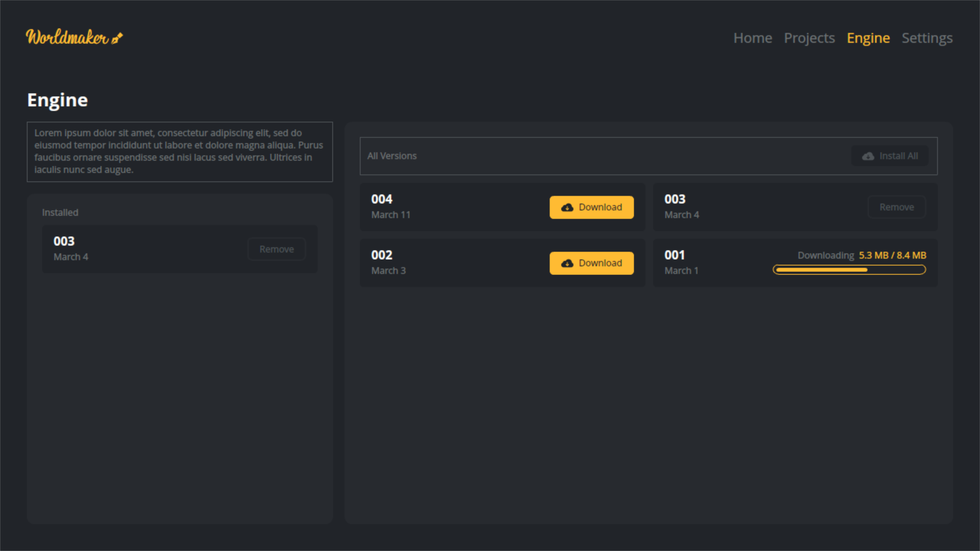Image resolution: width=980 pixels, height=551 pixels.
Task: Download engine version 002
Action: (x=592, y=263)
